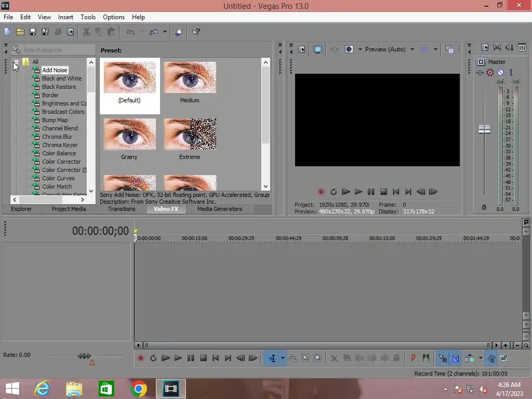This screenshot has width=532, height=399.
Task: Click the Open folder toolbar icon
Action: coord(20,32)
